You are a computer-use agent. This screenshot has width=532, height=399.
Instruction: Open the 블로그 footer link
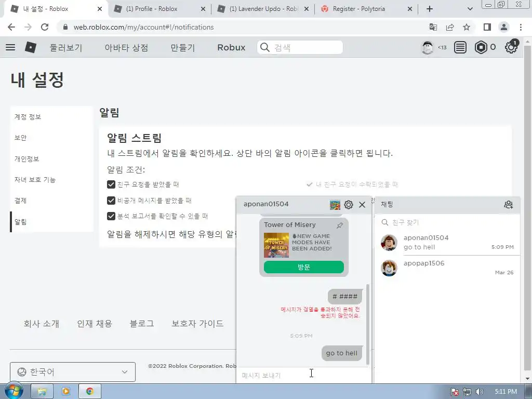[x=142, y=324]
